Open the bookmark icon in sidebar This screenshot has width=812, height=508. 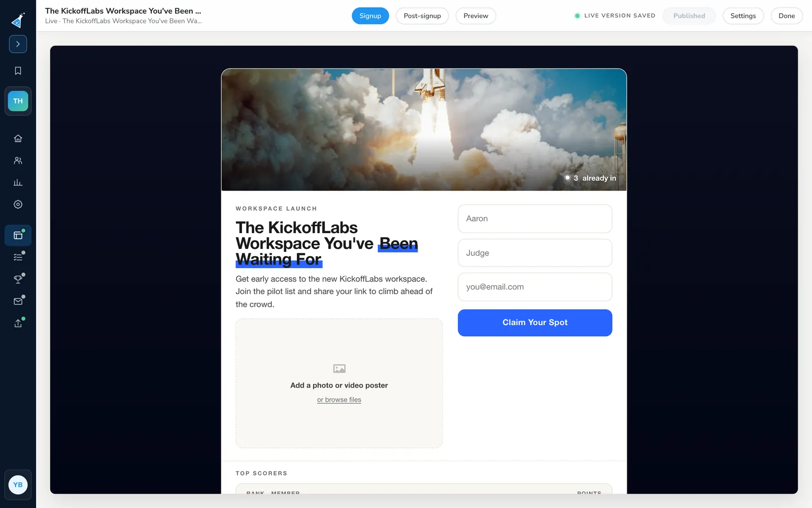[18, 71]
